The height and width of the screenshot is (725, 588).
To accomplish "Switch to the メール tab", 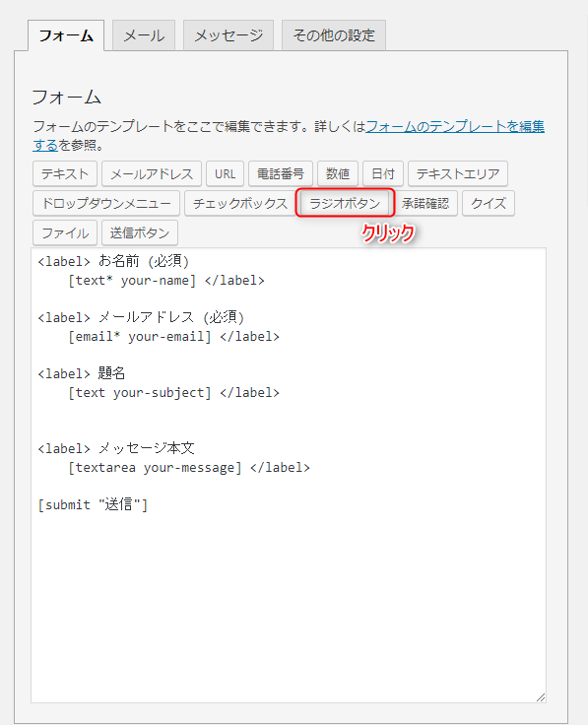I will [x=144, y=35].
